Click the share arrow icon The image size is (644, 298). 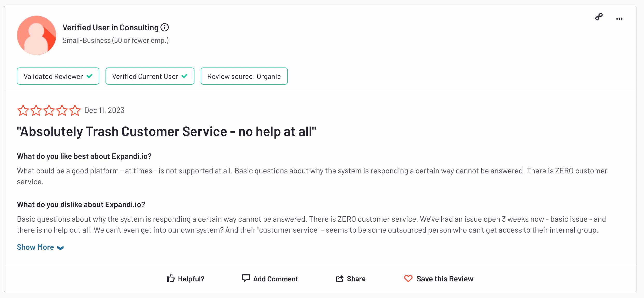tap(340, 279)
